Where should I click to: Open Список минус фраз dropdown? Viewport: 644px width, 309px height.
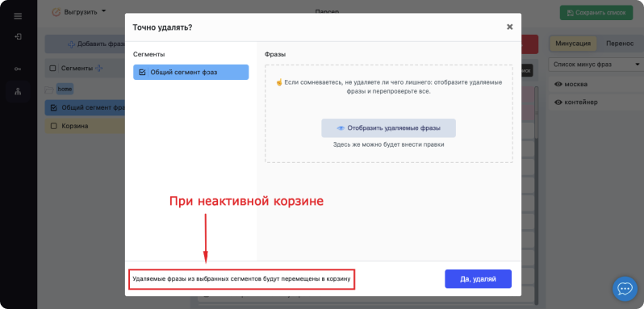point(596,65)
